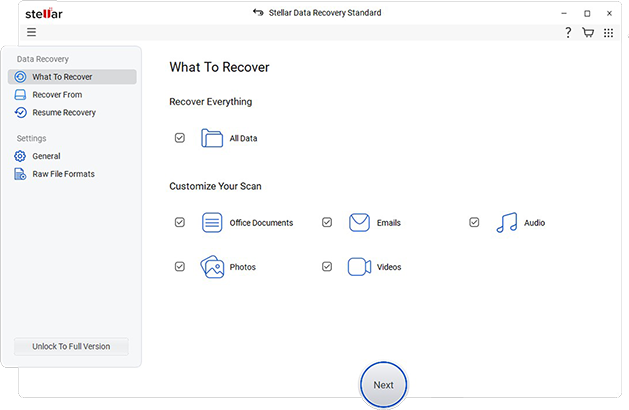The image size is (629, 410).
Task: Click the Office Documents file icon
Action: tap(212, 223)
